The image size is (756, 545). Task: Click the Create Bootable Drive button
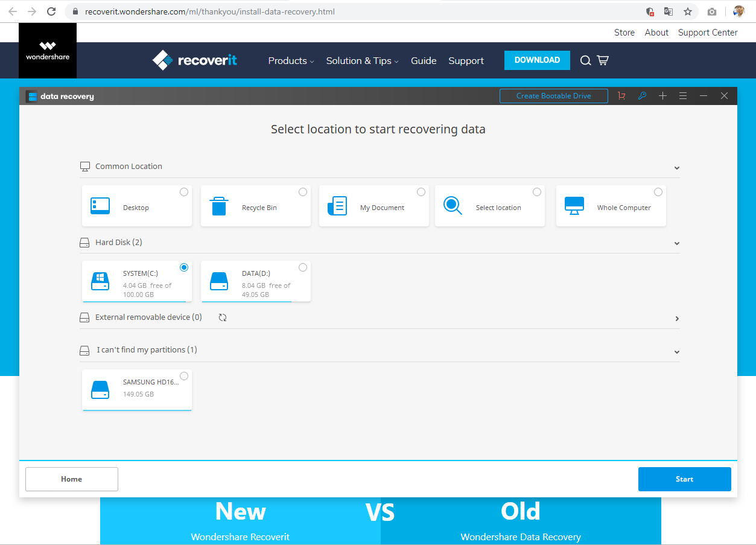click(x=553, y=96)
